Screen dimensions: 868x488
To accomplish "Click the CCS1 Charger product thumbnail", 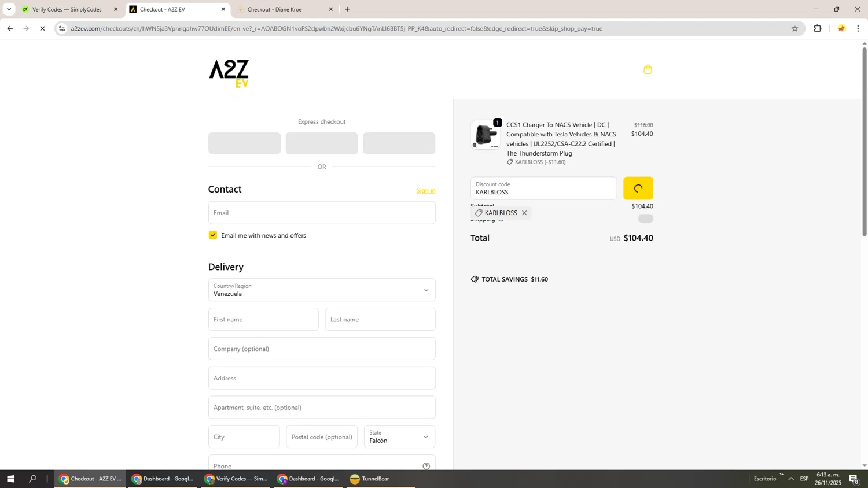I will tap(486, 135).
